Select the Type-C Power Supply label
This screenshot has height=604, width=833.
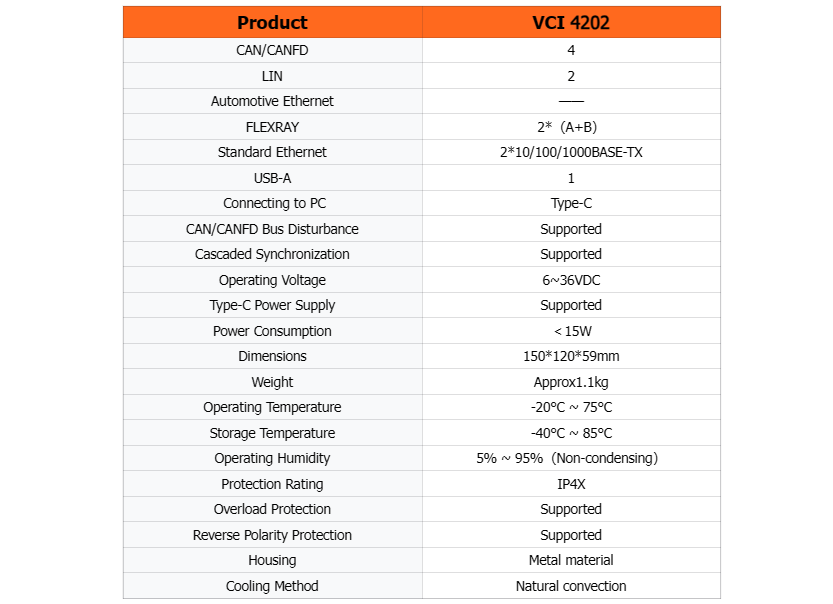[272, 305]
